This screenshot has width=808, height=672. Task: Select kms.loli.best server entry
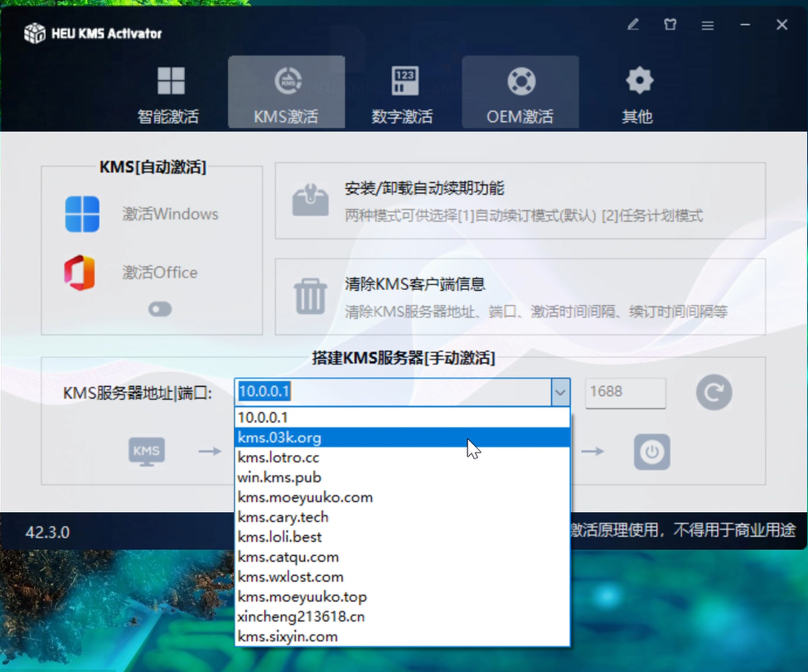point(403,537)
